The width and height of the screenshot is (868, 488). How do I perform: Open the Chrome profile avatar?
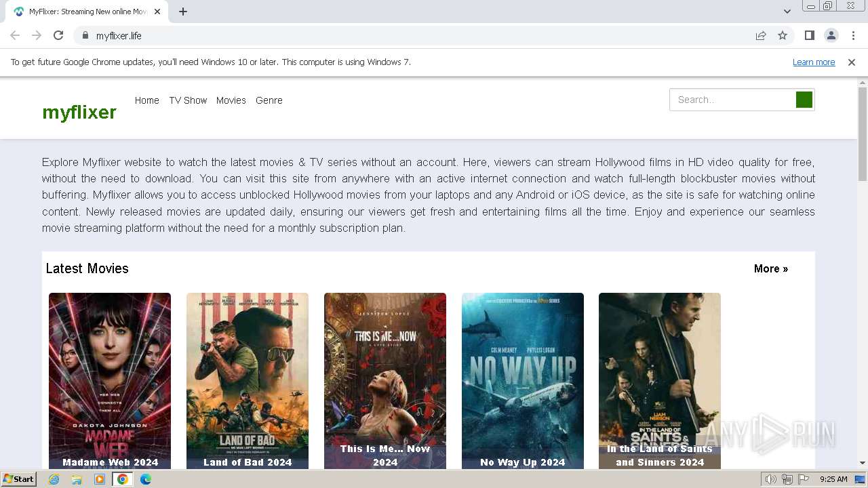pyautogui.click(x=831, y=35)
